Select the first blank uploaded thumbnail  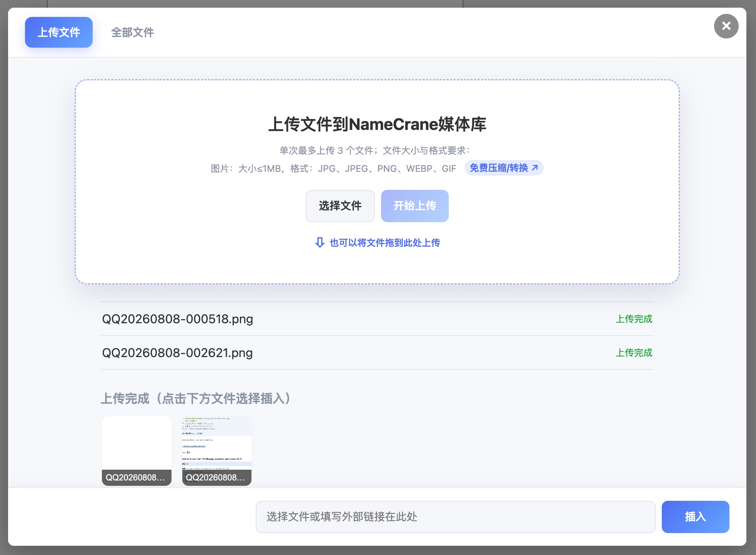(x=137, y=451)
